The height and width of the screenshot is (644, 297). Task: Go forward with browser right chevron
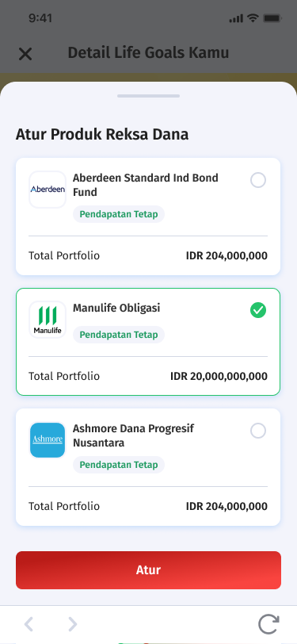click(72, 624)
